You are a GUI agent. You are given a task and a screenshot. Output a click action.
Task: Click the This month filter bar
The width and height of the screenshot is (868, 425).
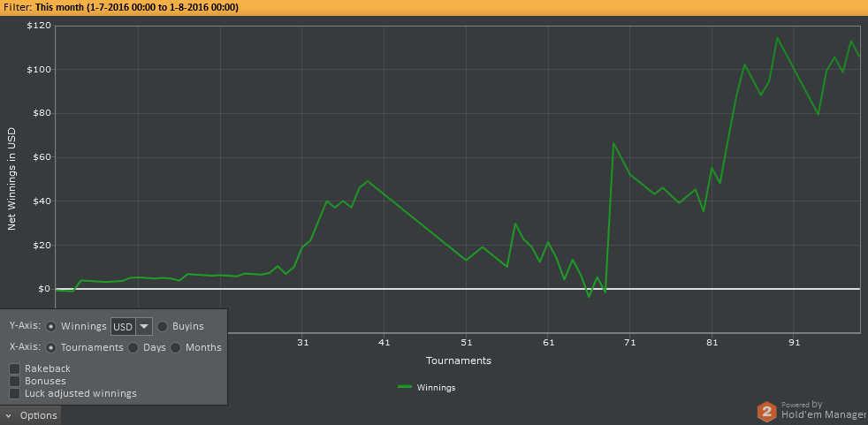(x=434, y=7)
